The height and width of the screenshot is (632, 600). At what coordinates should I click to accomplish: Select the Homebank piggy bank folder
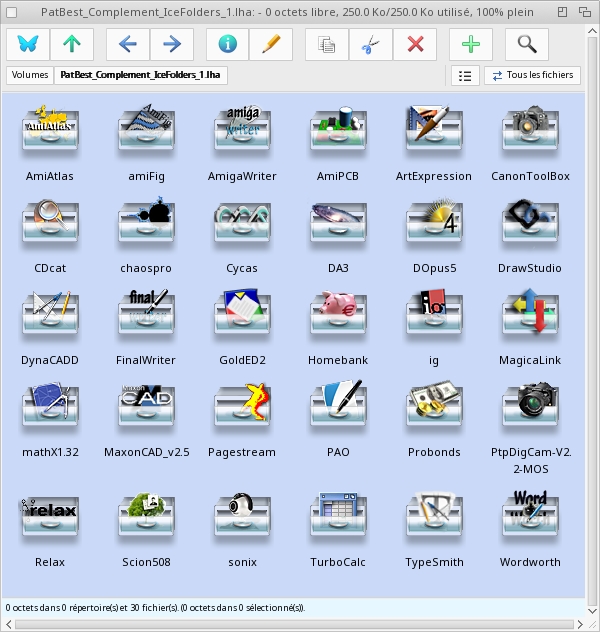pyautogui.click(x=338, y=317)
